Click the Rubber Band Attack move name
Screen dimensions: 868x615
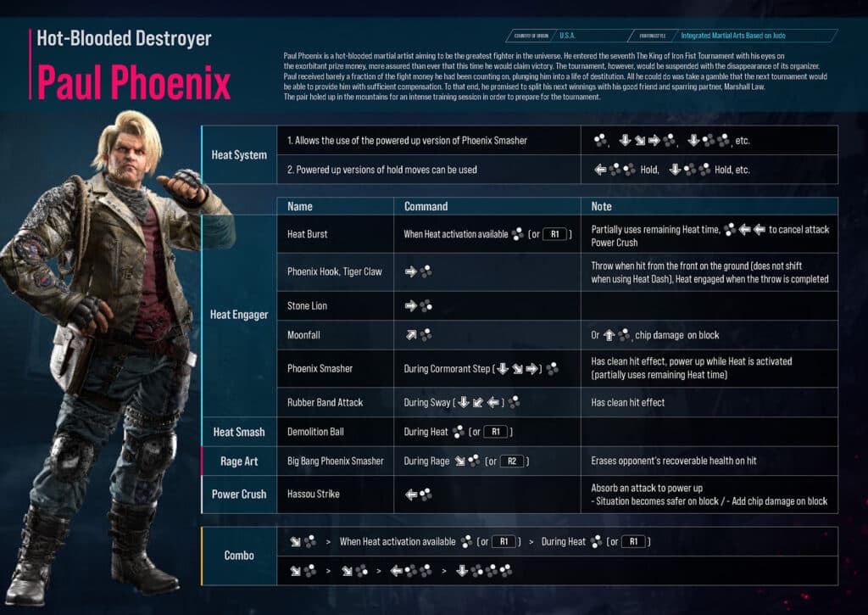pyautogui.click(x=325, y=402)
